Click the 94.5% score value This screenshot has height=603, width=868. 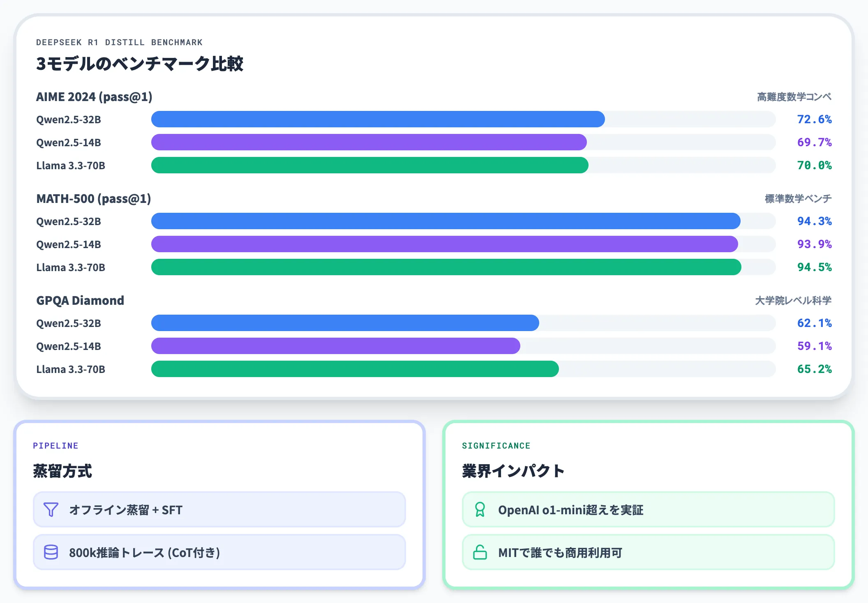(x=814, y=267)
